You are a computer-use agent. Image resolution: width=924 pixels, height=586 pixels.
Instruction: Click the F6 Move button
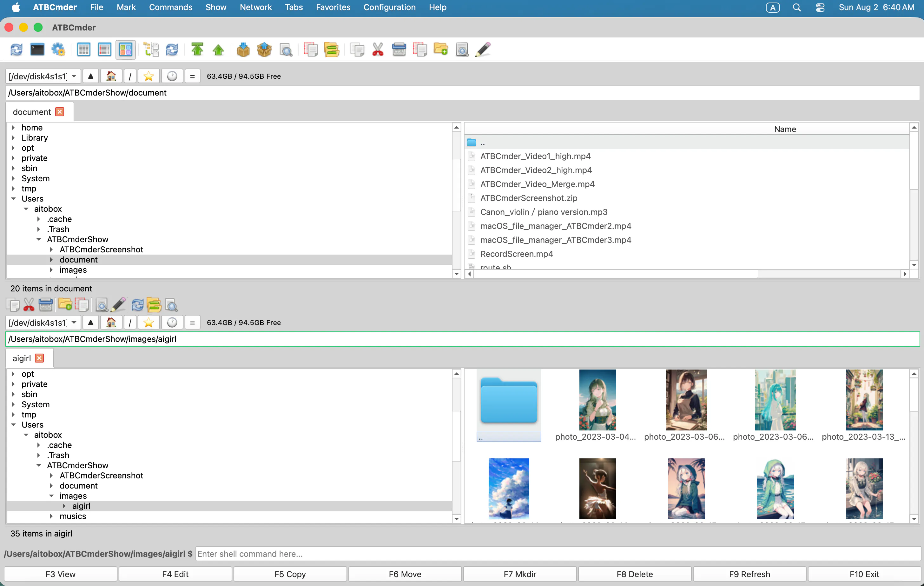(x=405, y=574)
